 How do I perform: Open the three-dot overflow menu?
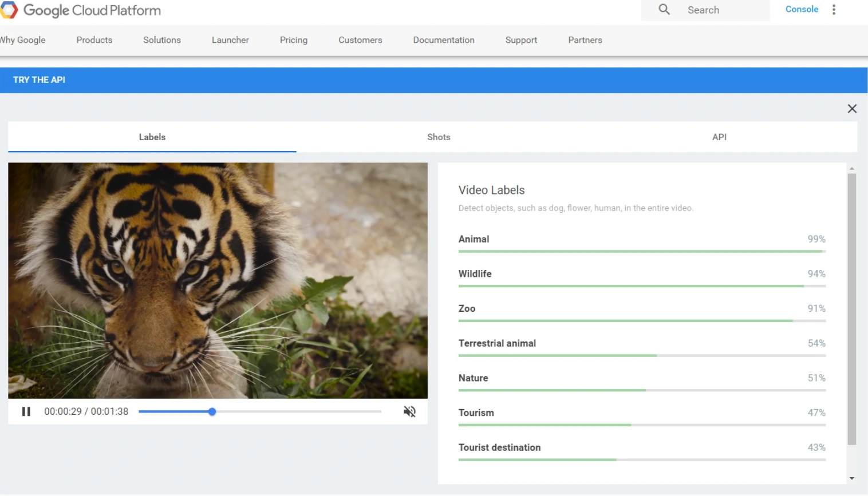[x=834, y=10]
